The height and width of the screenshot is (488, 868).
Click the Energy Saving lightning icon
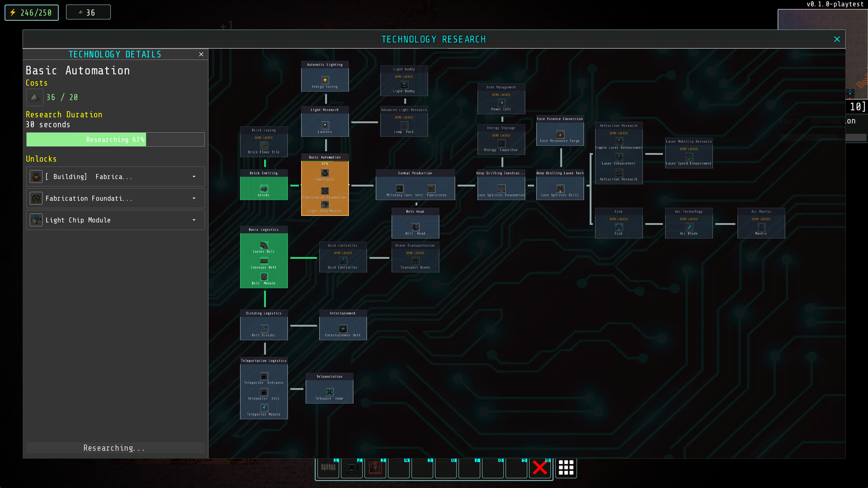(325, 79)
